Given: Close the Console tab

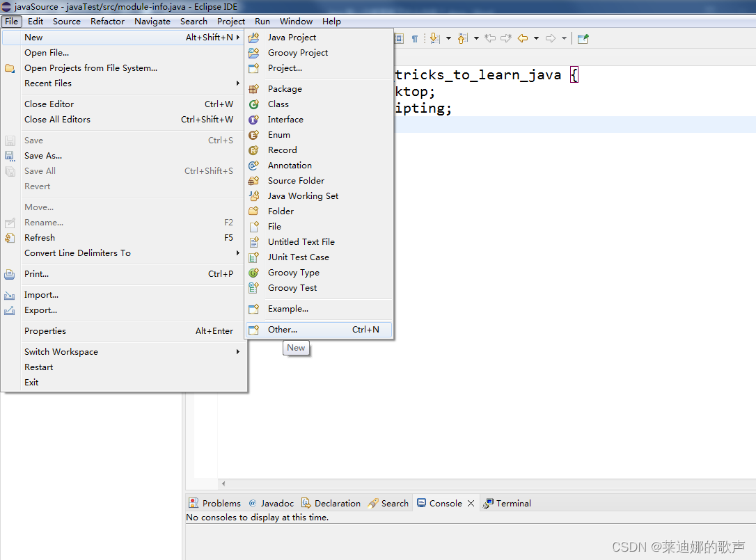Looking at the screenshot, I should pyautogui.click(x=471, y=503).
